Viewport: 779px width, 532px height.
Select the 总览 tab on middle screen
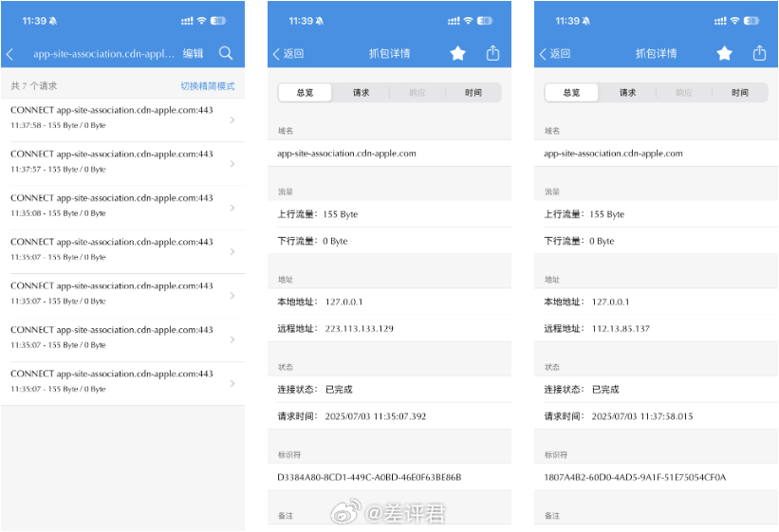point(305,92)
